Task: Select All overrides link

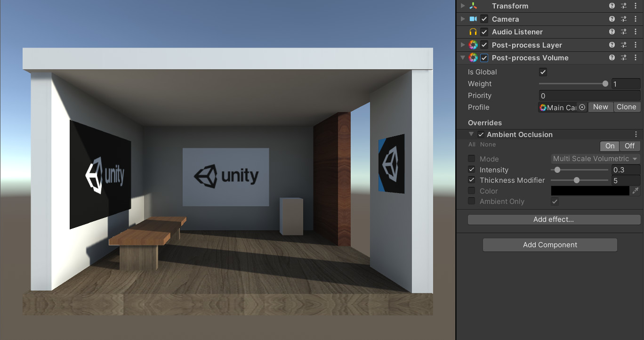Action: [x=472, y=145]
